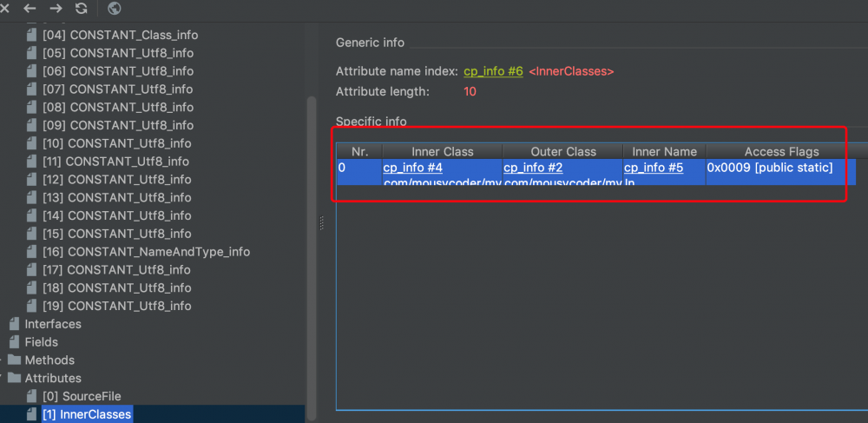Follow Outer Class link cp_info #2
This screenshot has width=868, height=423.
point(533,168)
